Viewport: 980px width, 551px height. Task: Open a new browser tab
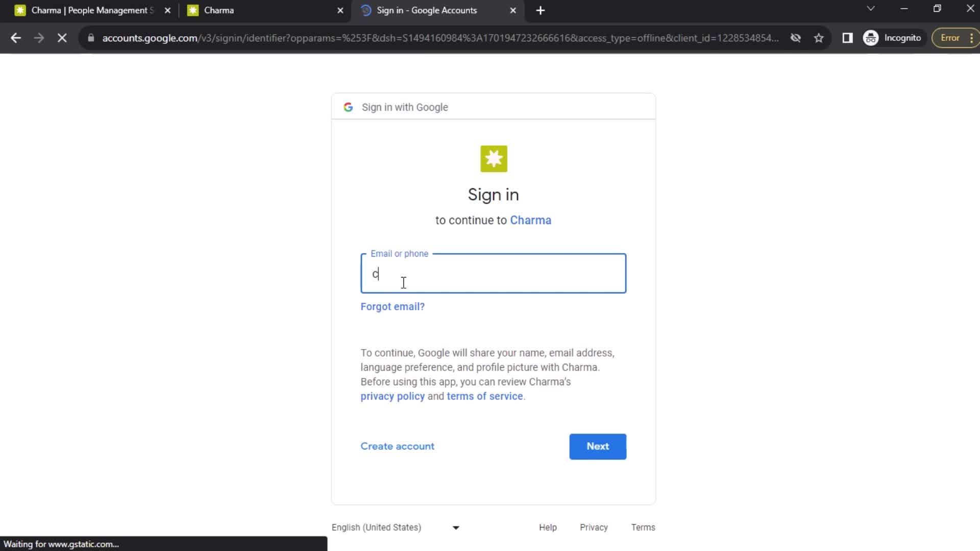[x=541, y=10]
